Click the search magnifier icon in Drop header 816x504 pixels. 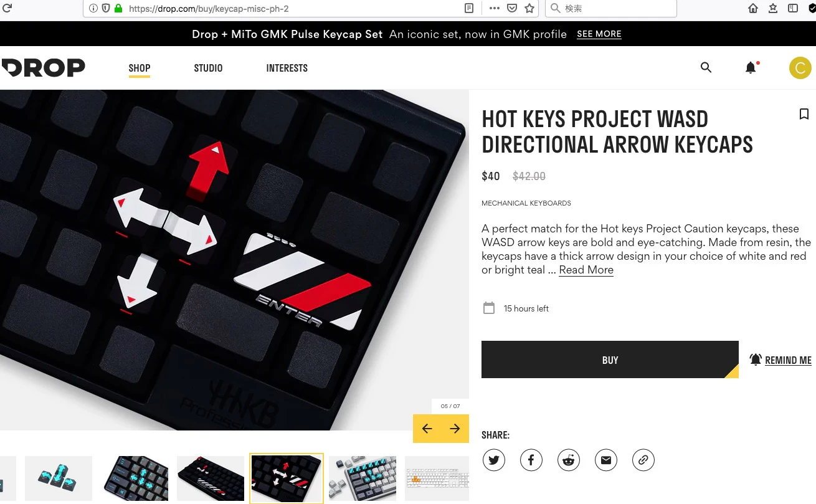[x=706, y=67]
